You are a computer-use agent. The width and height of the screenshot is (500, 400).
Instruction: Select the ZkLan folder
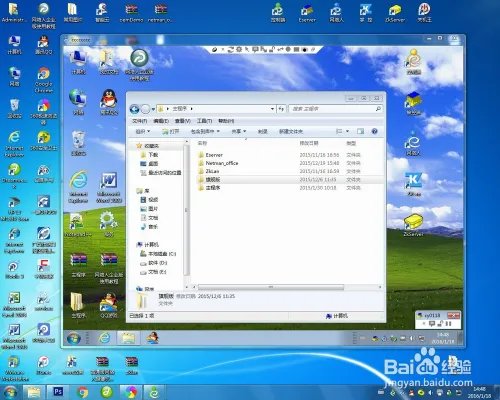pos(209,171)
